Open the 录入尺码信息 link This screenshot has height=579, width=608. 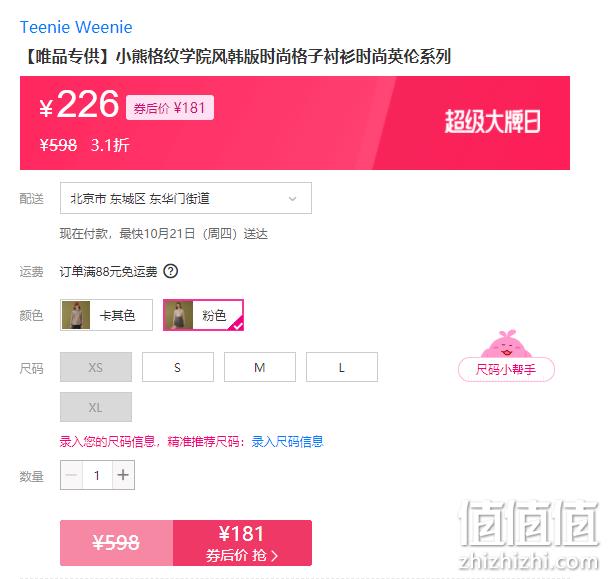287,441
